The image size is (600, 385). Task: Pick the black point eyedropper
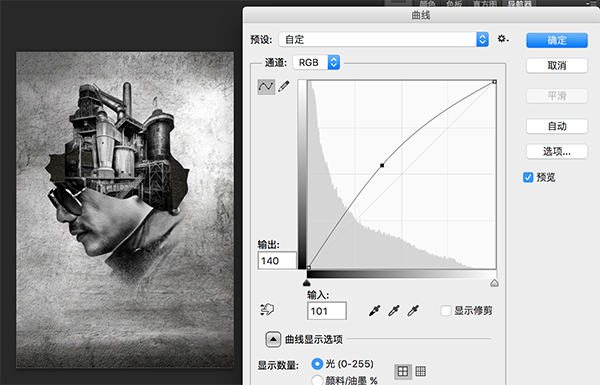pos(375,310)
